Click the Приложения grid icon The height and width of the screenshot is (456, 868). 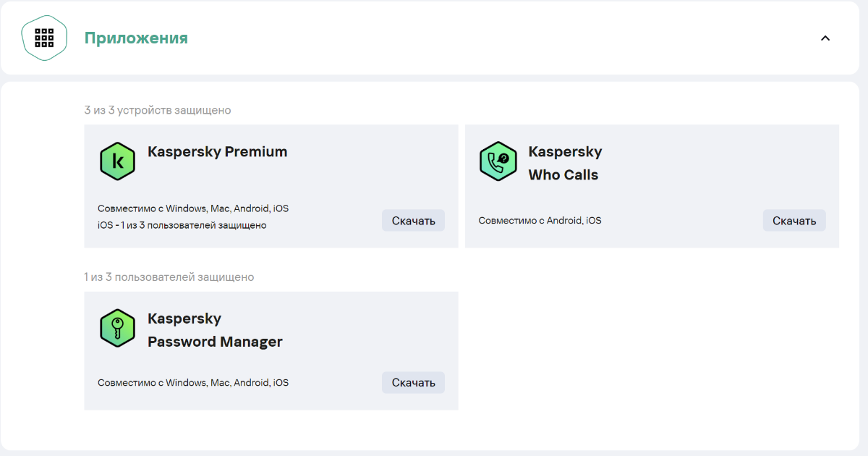[44, 38]
